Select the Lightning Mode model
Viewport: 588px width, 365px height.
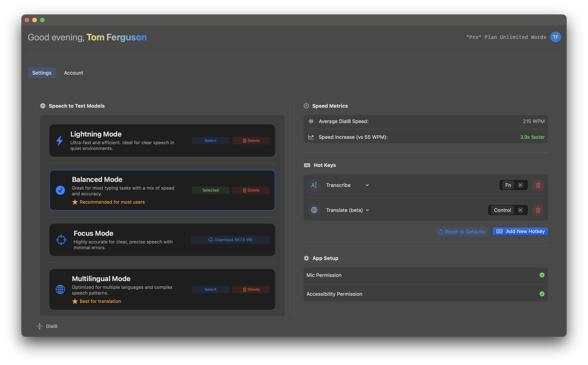click(210, 141)
